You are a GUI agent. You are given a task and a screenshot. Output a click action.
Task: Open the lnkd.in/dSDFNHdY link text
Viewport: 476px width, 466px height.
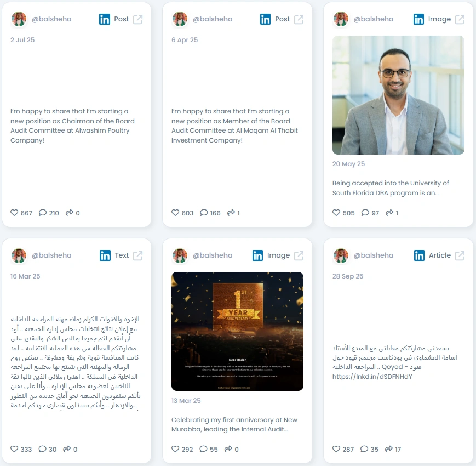click(372, 377)
